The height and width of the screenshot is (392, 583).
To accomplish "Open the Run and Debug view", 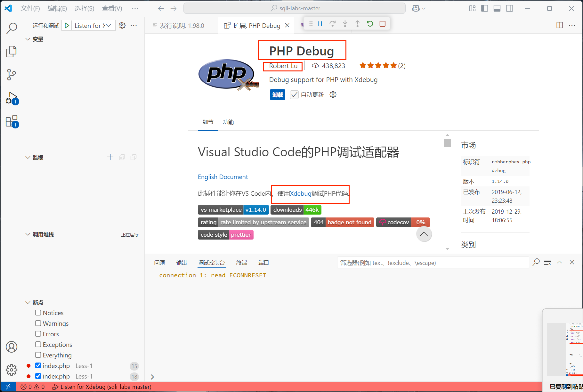I will [12, 98].
